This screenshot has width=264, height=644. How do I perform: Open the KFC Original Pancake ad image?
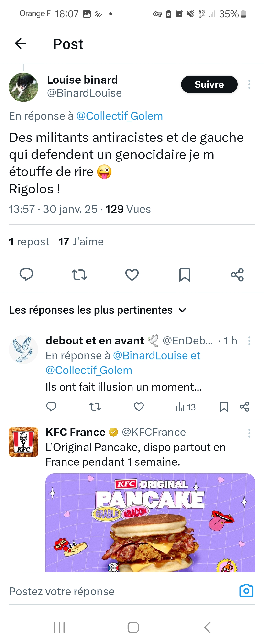coord(150,523)
